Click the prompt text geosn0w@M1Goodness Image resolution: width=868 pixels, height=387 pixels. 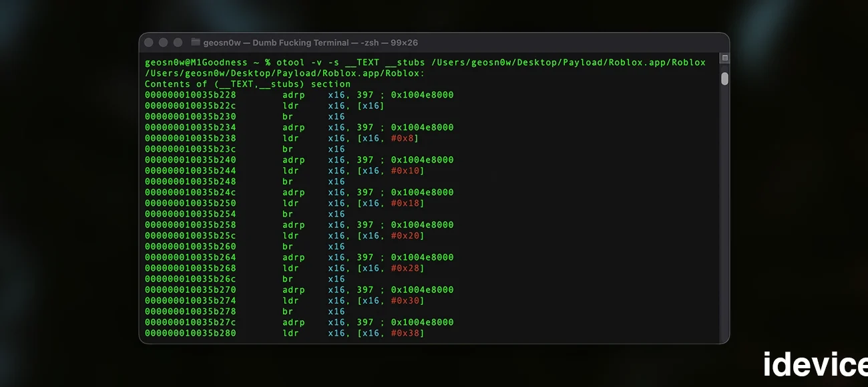[x=196, y=62]
